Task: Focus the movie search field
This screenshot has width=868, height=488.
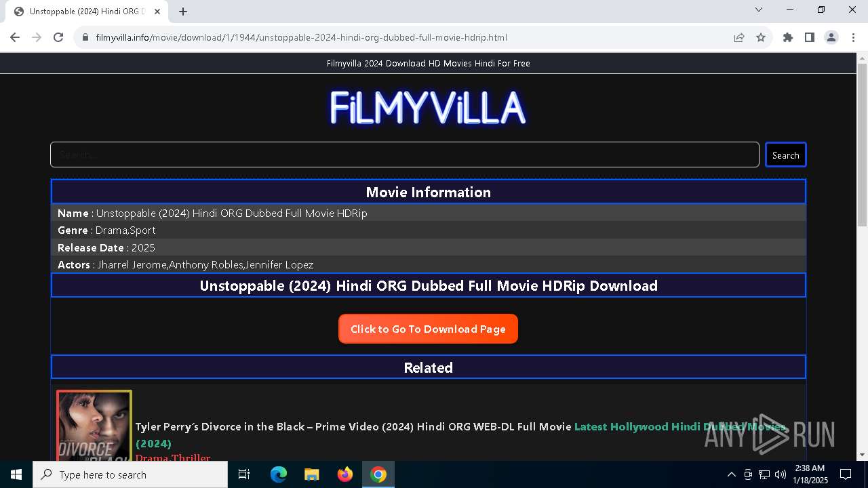Action: coord(404,155)
